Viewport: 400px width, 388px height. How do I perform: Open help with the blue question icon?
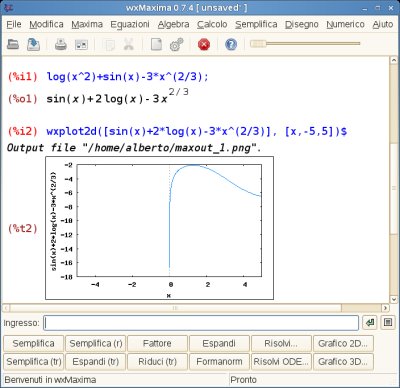click(231, 44)
